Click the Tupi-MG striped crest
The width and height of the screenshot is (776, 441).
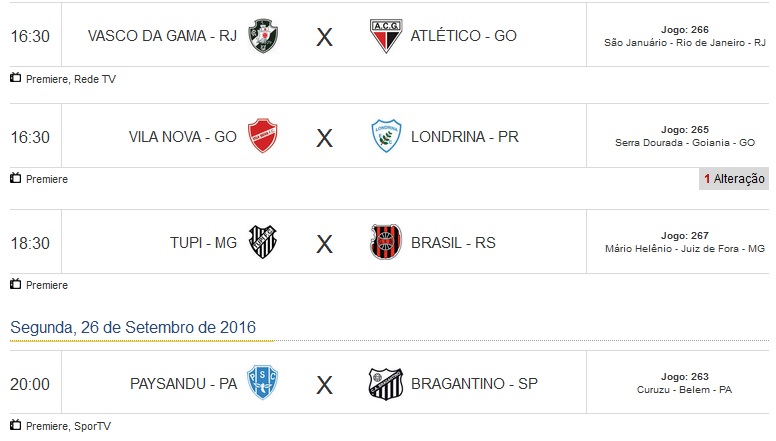coord(263,242)
